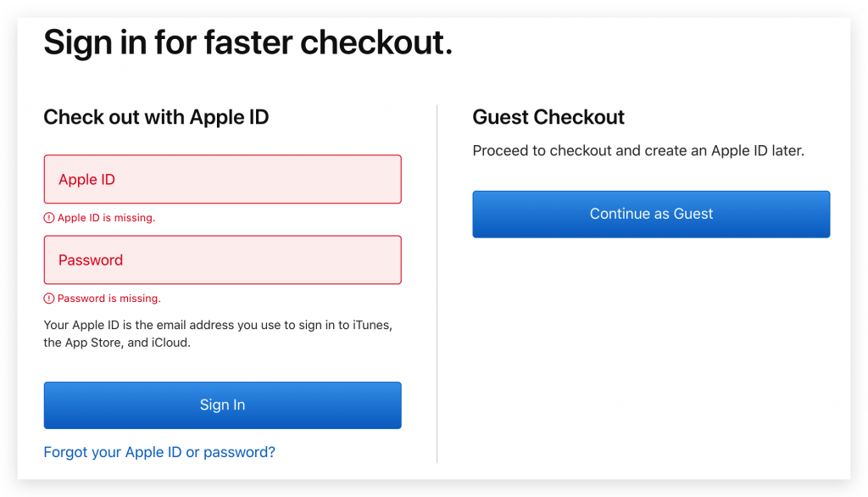Click the Proceed to checkout description text
868x497 pixels.
coord(638,151)
